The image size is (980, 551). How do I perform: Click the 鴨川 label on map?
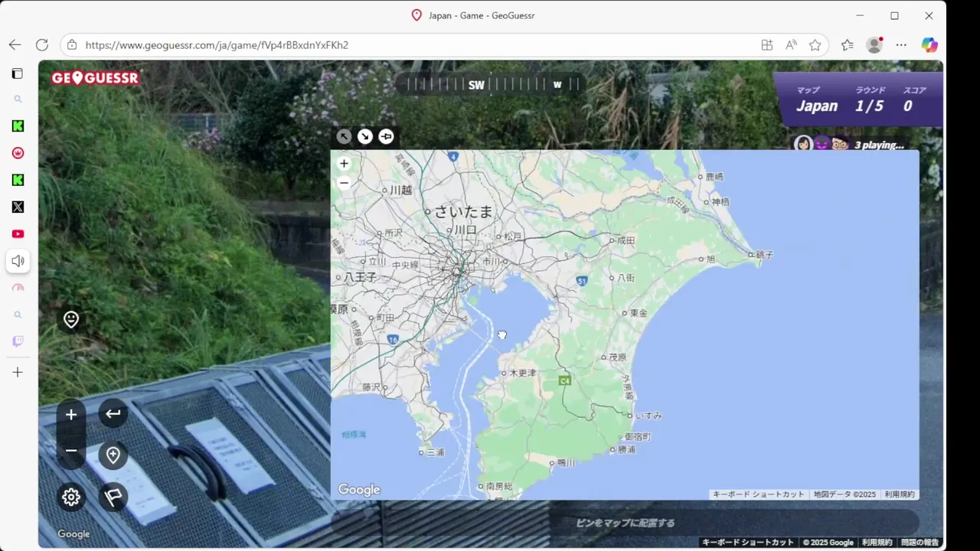566,463
